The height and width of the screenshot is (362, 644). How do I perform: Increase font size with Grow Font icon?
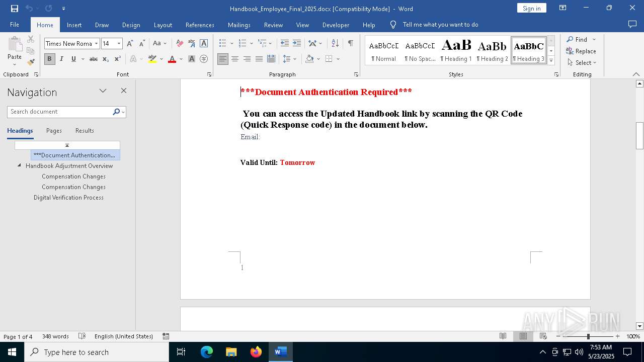130,44
